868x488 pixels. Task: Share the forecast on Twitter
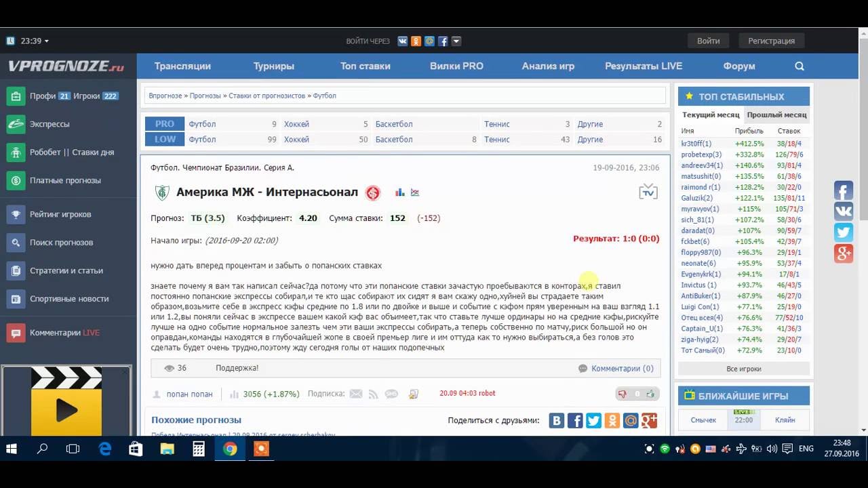(593, 421)
